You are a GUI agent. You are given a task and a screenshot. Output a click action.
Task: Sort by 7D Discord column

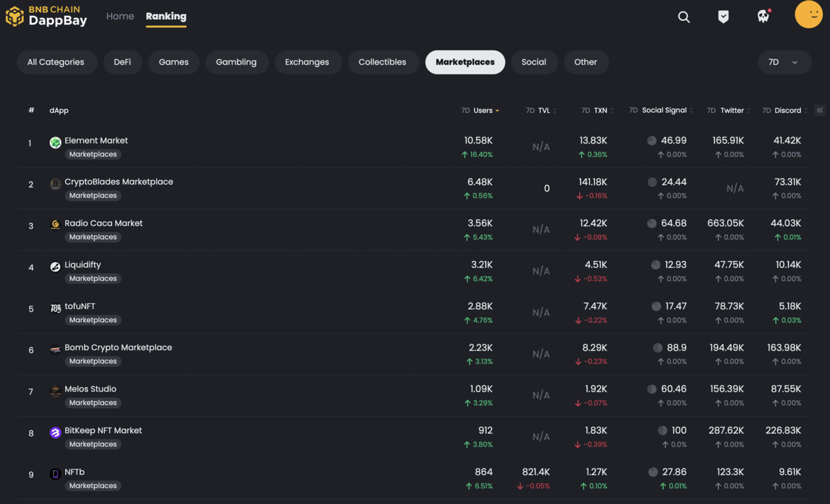(785, 110)
